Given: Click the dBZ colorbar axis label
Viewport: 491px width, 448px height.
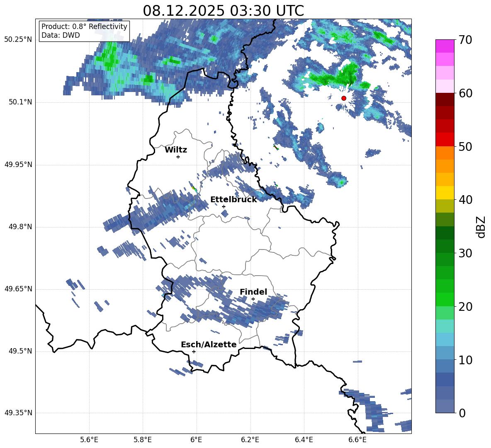Looking at the screenshot, I should tap(480, 227).
